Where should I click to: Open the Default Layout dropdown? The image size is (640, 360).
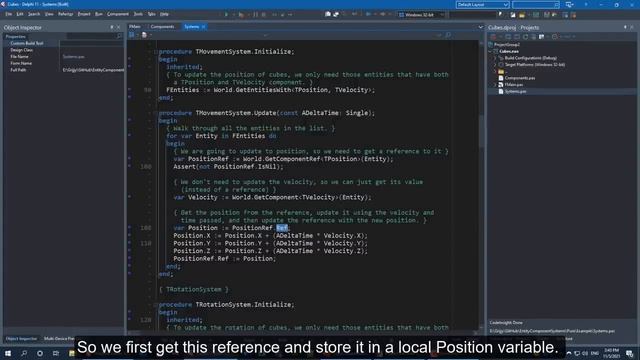(482, 4)
